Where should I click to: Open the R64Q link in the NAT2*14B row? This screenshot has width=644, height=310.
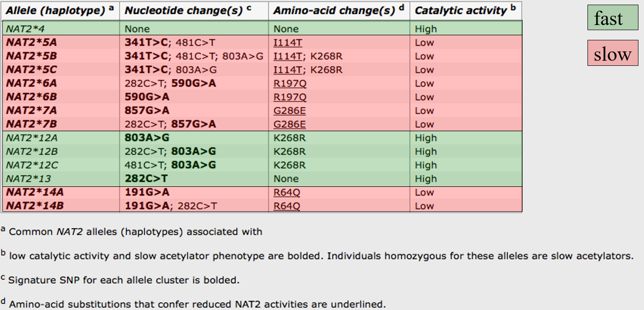click(287, 206)
